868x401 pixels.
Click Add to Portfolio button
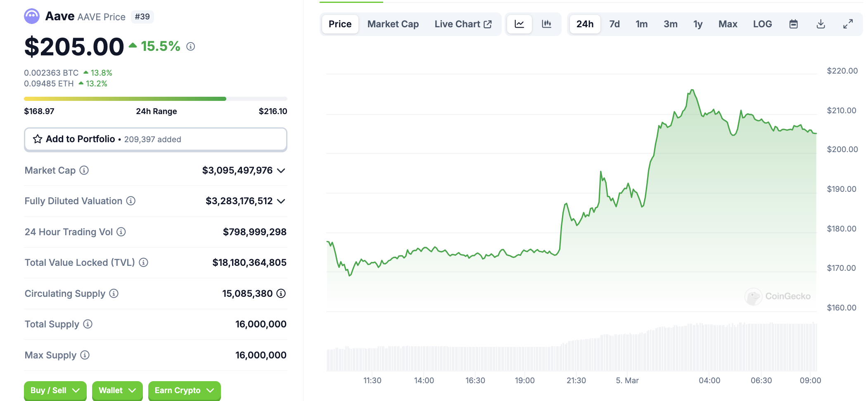[x=155, y=139]
